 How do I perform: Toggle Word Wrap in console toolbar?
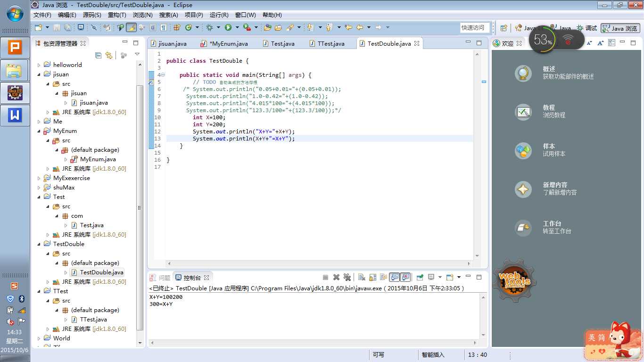383,277
